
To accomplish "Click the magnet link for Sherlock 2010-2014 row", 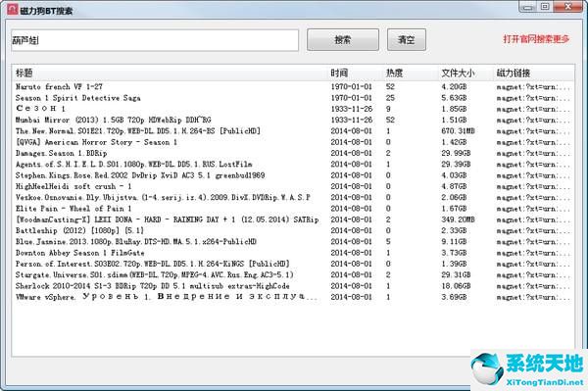I will pyautogui.click(x=533, y=286).
